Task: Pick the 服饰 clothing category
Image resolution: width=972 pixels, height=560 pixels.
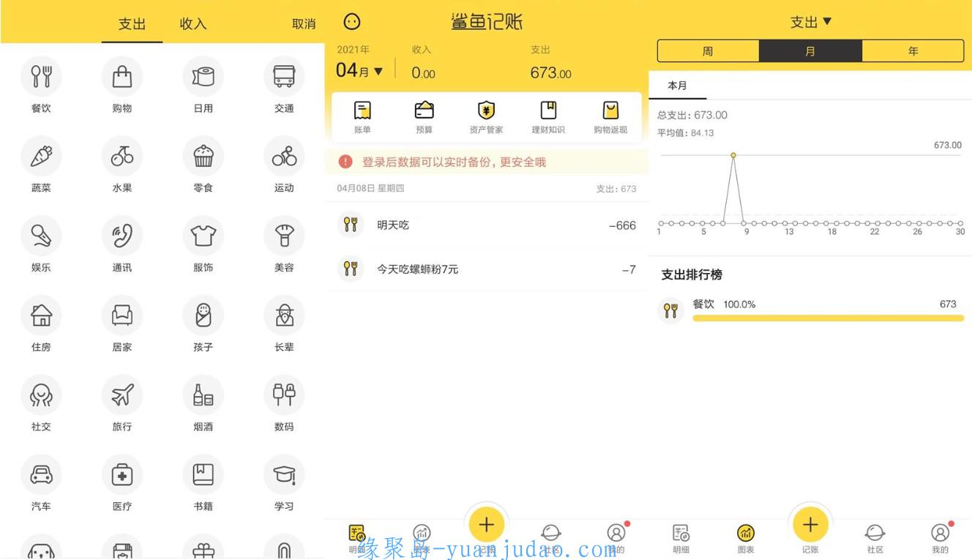Action: coord(203,236)
